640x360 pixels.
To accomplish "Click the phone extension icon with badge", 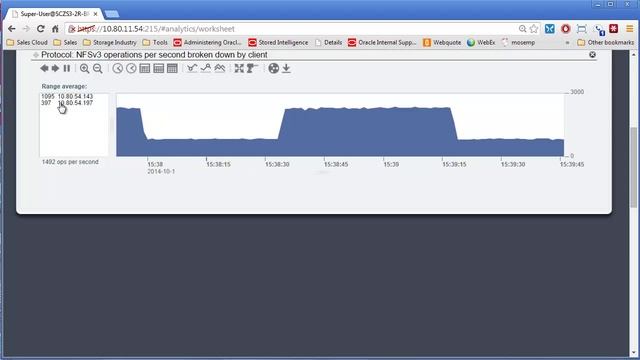I will point(599,30).
